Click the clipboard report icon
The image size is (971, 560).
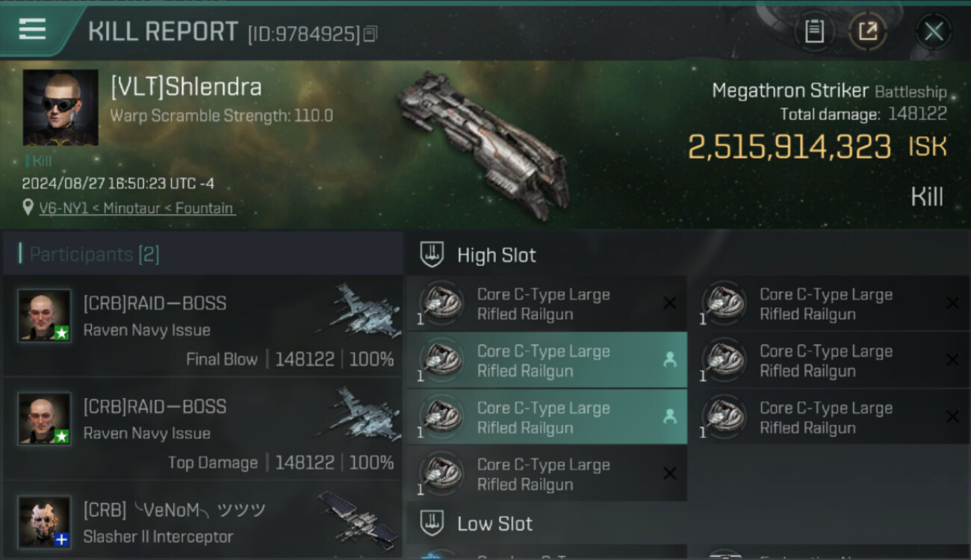point(814,31)
